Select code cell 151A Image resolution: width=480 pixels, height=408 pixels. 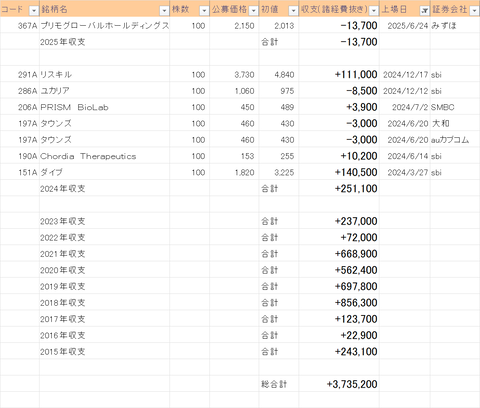(x=20, y=172)
